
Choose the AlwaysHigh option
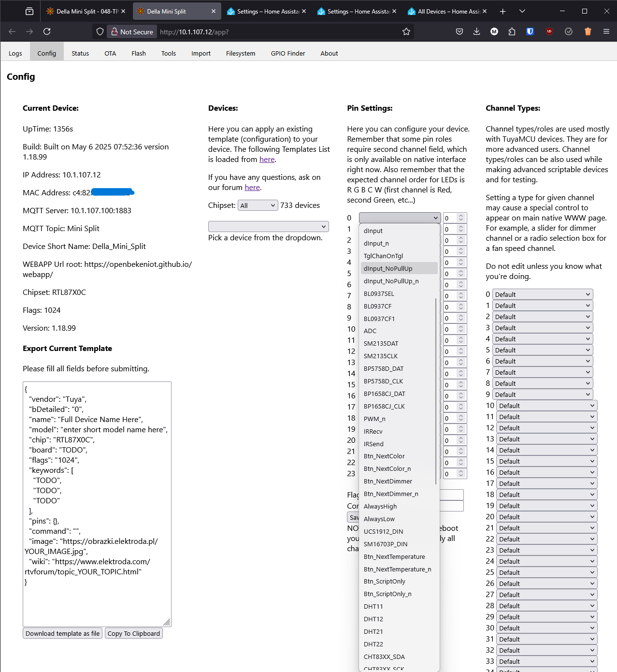(399, 507)
